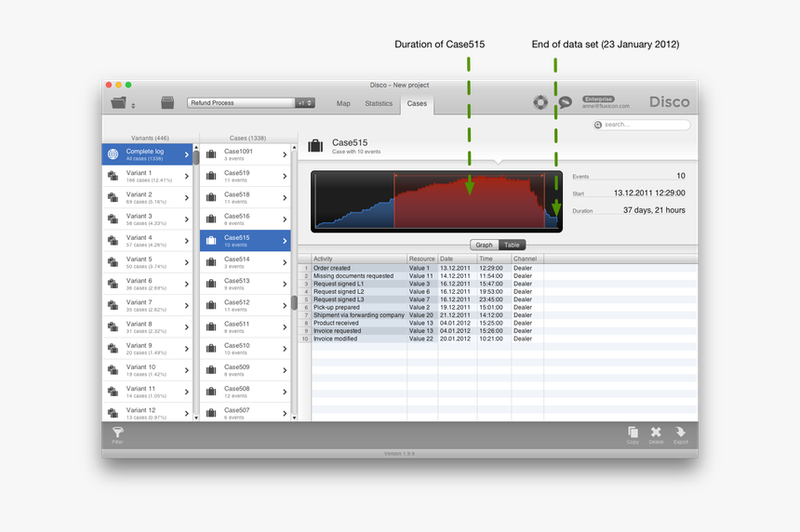Screen dimensions: 800x532
Task: Click the search input field
Action: [x=646, y=125]
